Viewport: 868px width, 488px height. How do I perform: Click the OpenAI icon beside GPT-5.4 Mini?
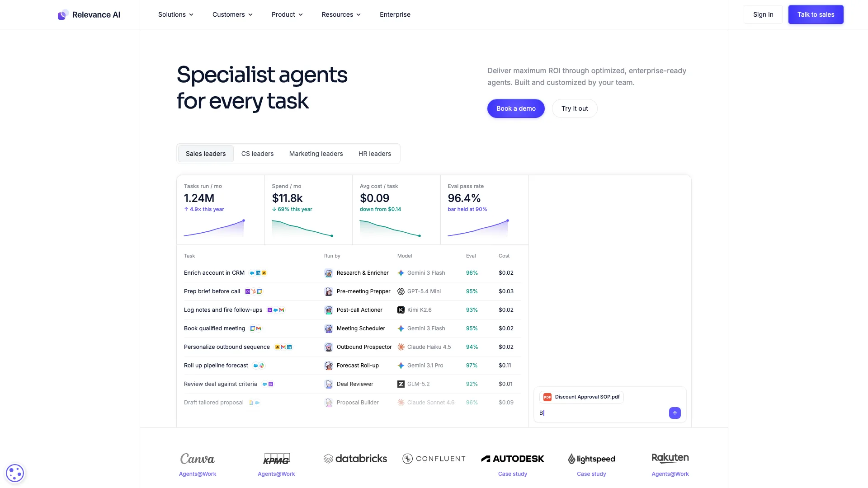pyautogui.click(x=401, y=291)
